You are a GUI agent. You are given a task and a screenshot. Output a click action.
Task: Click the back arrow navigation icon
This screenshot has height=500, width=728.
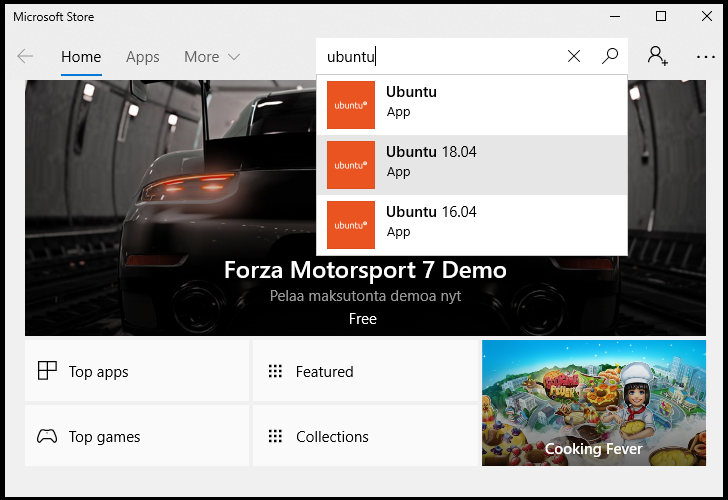(x=25, y=57)
